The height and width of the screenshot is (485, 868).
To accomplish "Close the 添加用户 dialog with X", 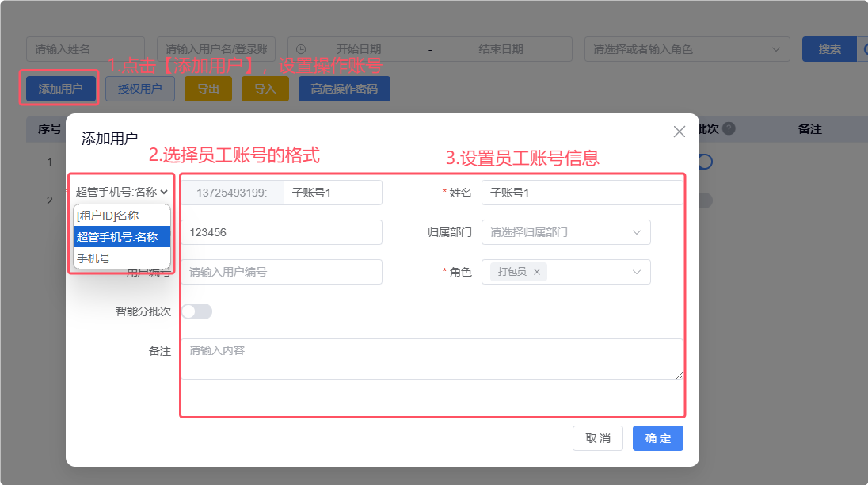I will coord(679,132).
